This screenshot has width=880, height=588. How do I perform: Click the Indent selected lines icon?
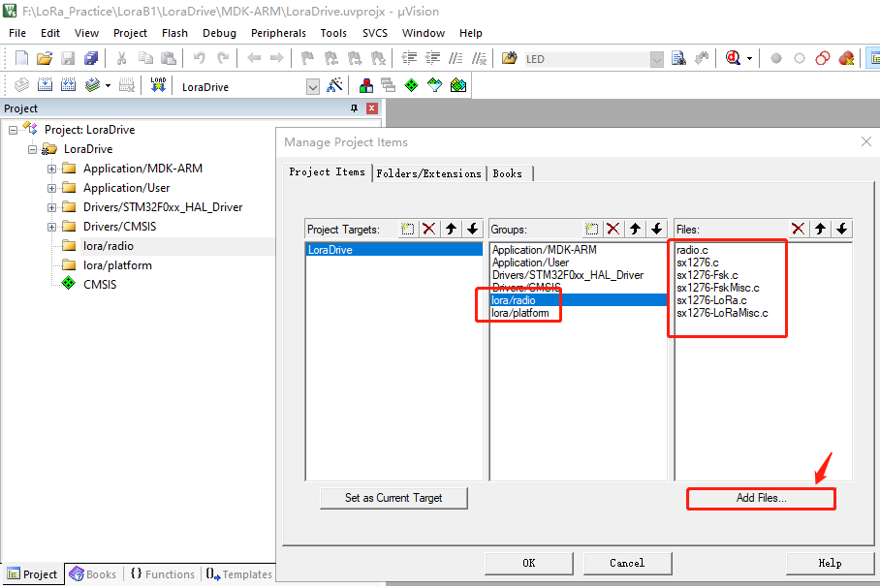(x=409, y=58)
